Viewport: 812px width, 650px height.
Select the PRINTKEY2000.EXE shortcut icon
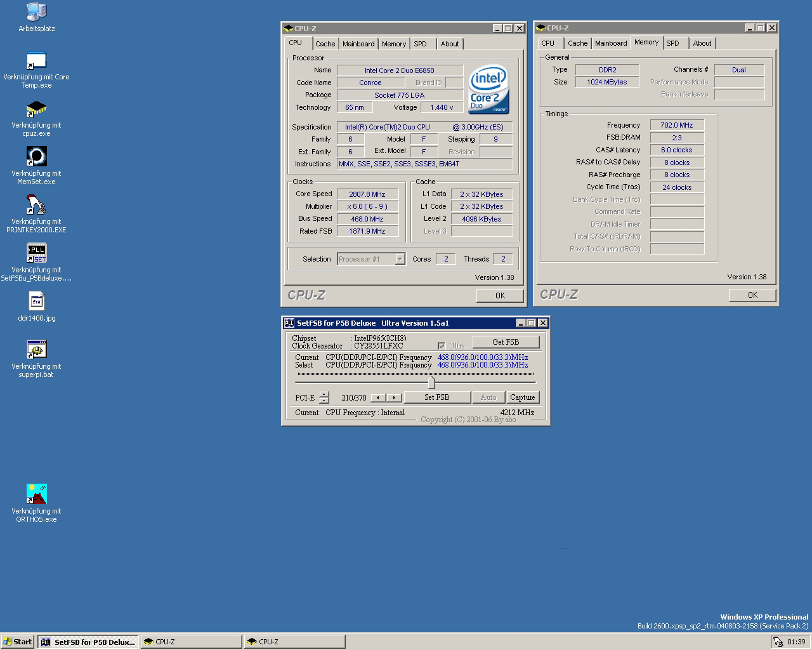pyautogui.click(x=36, y=205)
